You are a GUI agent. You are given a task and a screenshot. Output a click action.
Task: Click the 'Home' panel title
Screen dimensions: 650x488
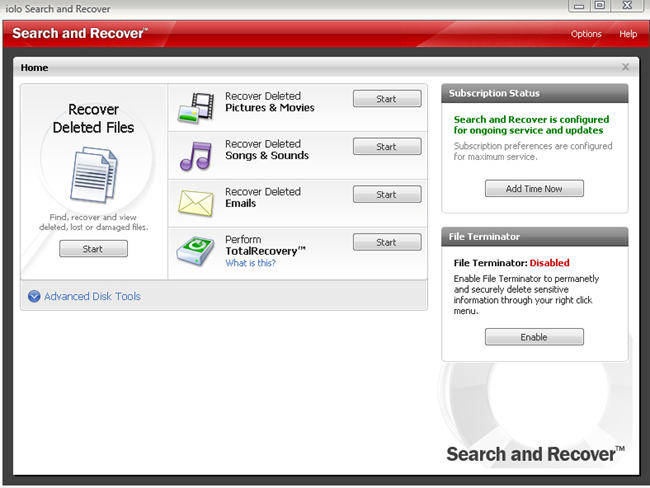[x=34, y=68]
